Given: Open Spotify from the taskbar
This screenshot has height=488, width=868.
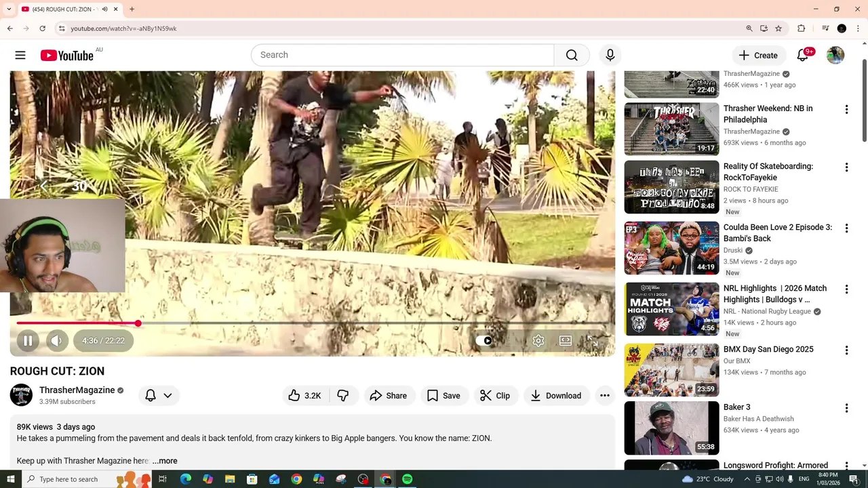Looking at the screenshot, I should pyautogui.click(x=407, y=479).
